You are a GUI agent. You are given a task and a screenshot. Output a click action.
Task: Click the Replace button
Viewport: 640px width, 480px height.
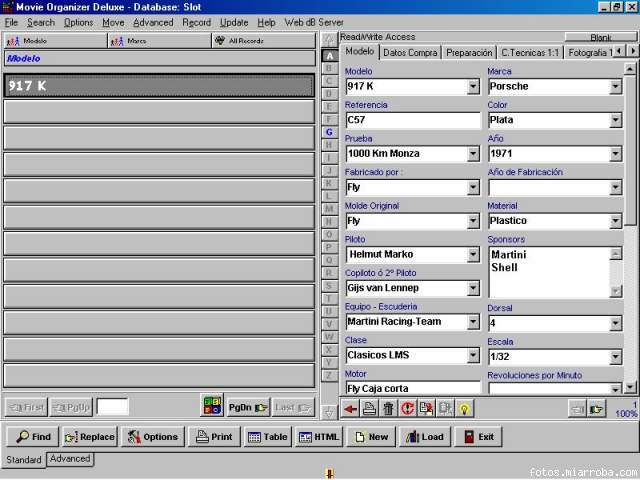click(90, 437)
